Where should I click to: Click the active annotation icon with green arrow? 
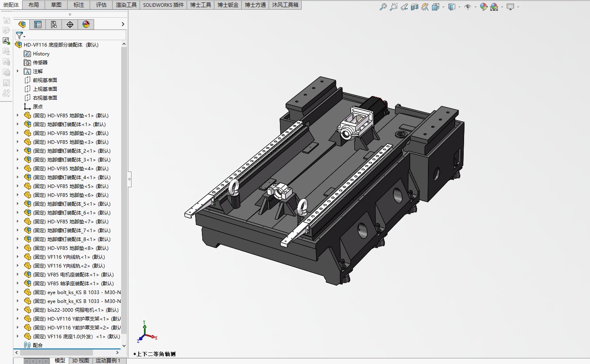pos(6,41)
